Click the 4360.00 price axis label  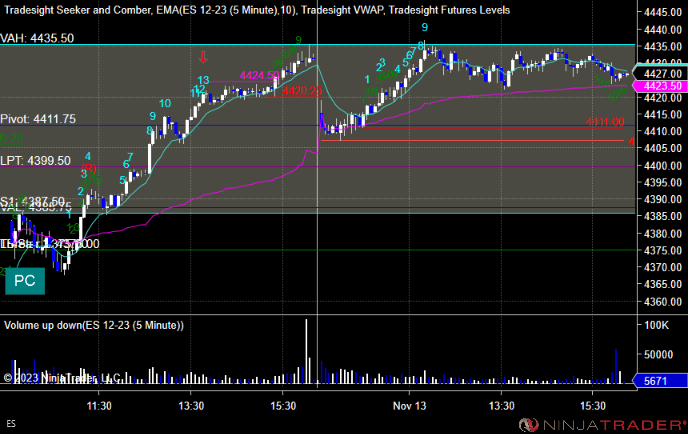point(663,302)
